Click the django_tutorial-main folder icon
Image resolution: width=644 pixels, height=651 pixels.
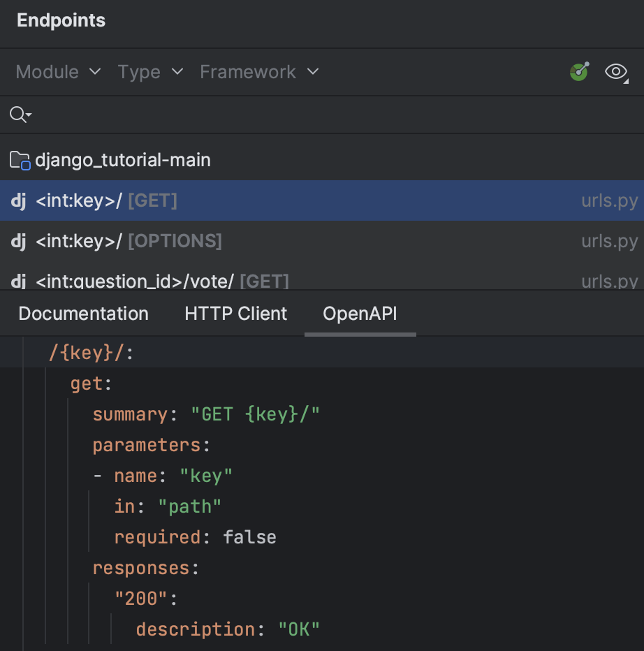click(20, 160)
